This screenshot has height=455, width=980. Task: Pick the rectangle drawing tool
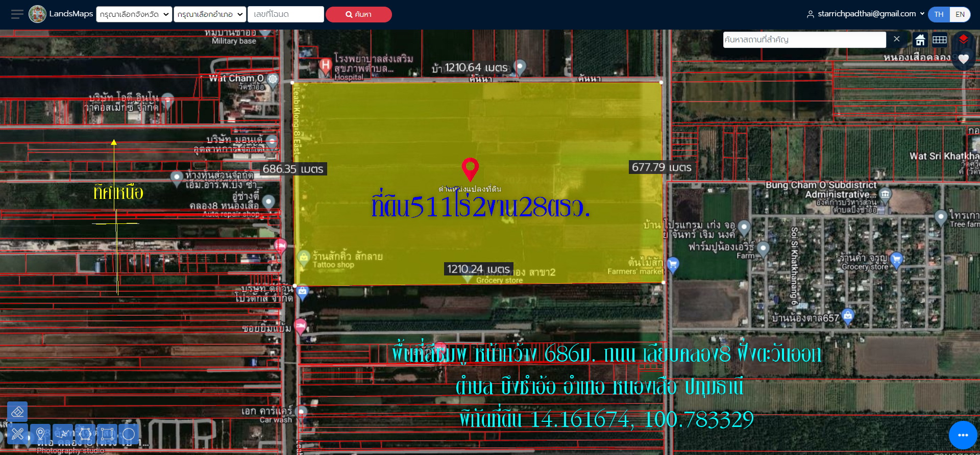tap(107, 434)
